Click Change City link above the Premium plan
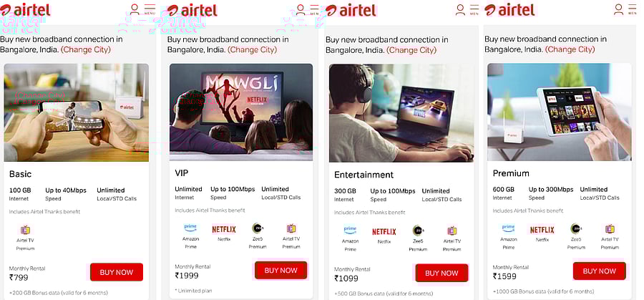The image size is (644, 300). coord(570,49)
